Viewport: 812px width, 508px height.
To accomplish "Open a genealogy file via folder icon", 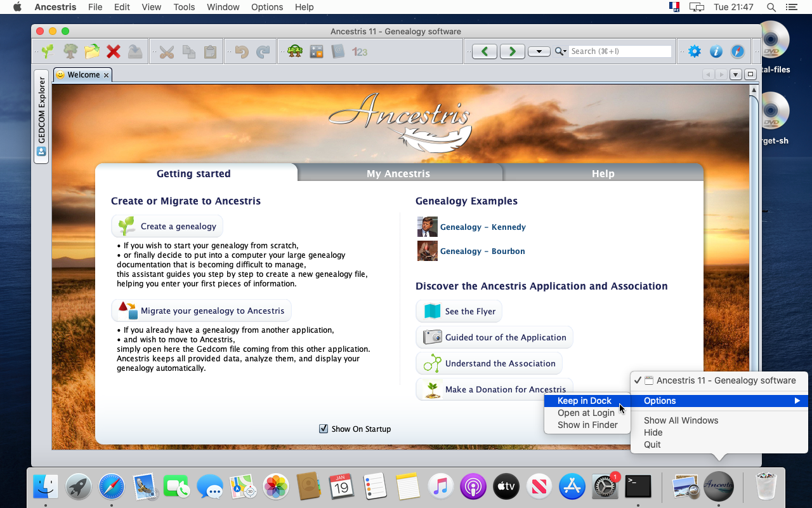I will (x=93, y=51).
